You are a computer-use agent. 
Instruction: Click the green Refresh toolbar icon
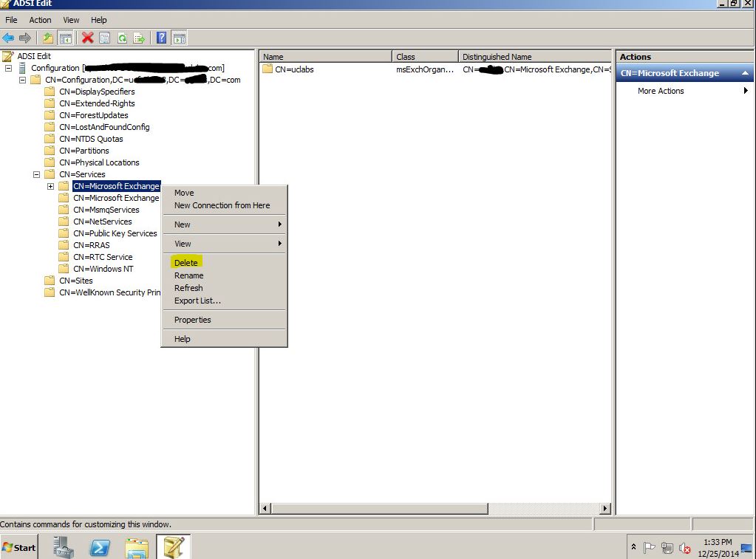pyautogui.click(x=123, y=38)
